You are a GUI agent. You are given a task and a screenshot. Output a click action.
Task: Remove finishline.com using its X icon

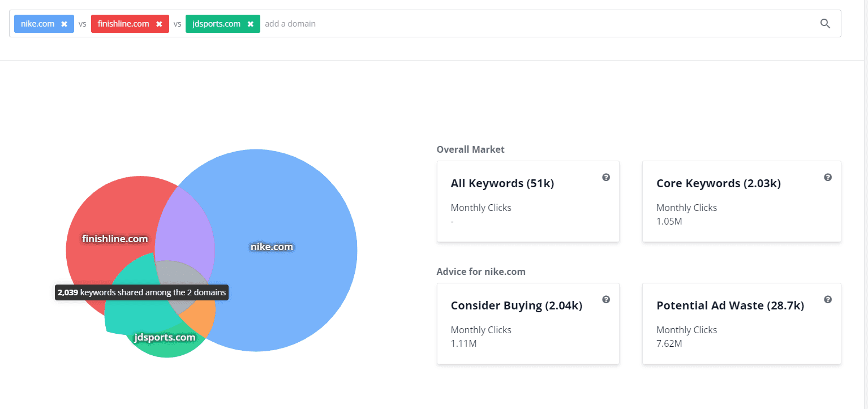point(159,24)
